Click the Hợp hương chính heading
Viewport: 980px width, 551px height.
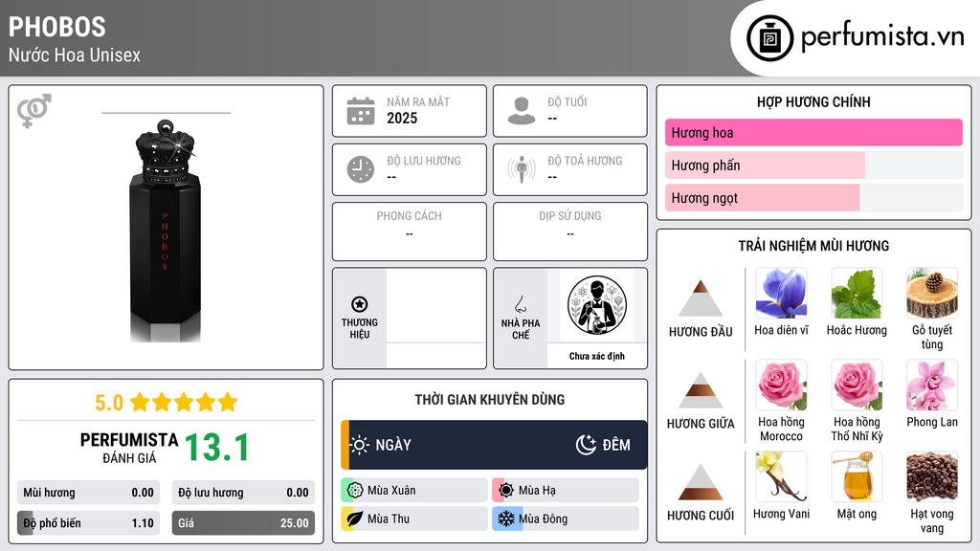813,101
